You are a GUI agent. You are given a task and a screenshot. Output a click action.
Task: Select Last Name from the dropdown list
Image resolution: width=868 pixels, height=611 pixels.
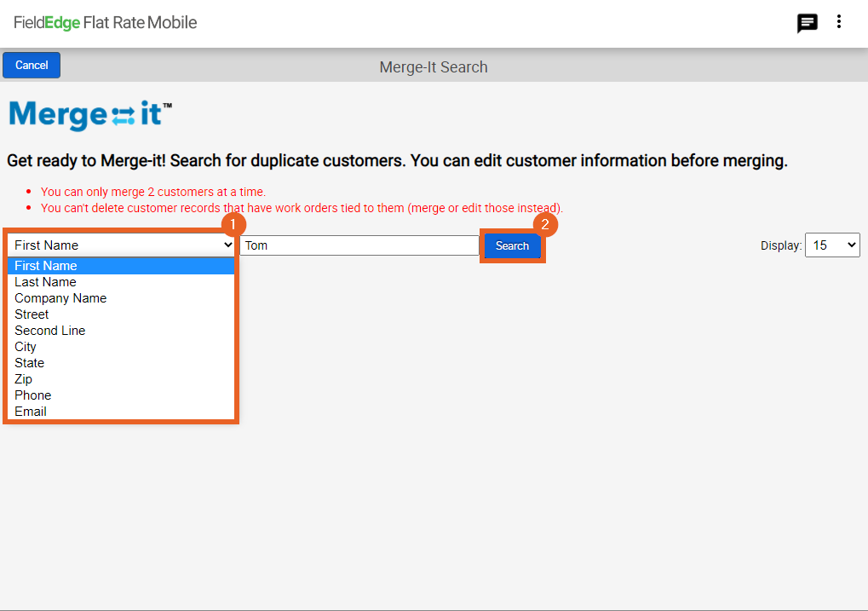click(45, 282)
